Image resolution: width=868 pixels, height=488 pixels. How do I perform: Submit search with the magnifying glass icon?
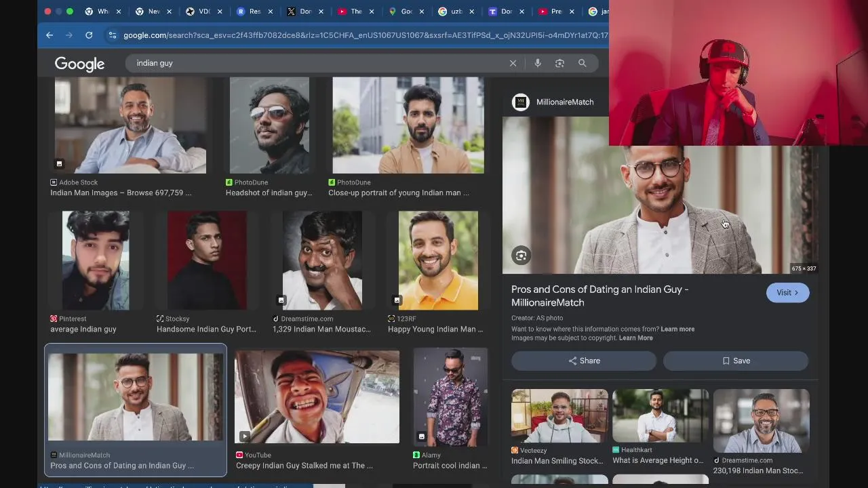pyautogui.click(x=582, y=63)
